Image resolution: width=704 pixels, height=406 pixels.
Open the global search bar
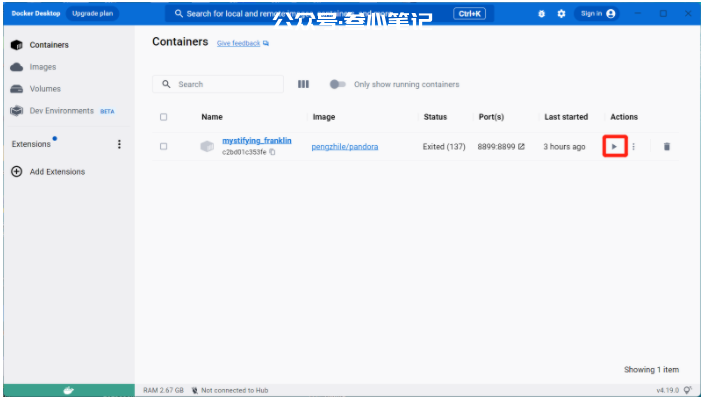330,13
